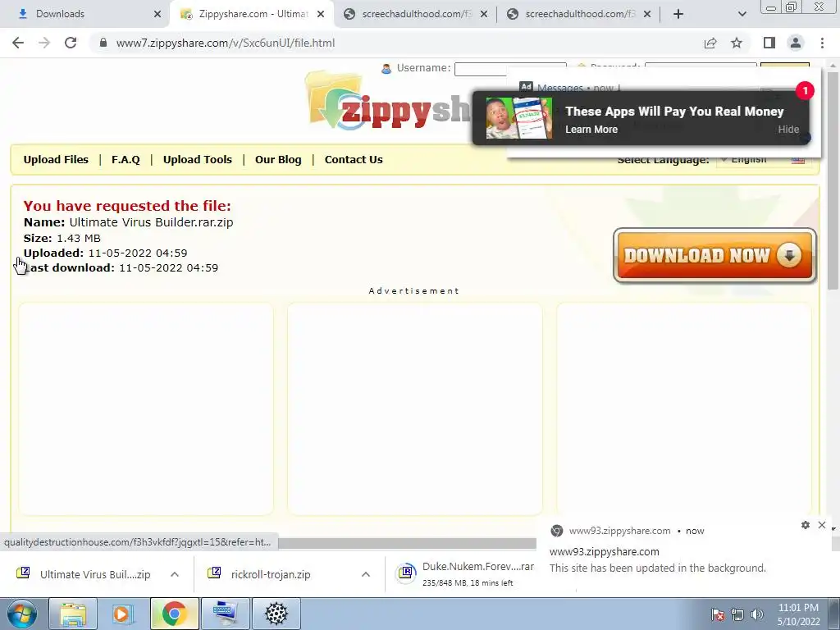Click the red notification badge on the ad

coord(805,90)
